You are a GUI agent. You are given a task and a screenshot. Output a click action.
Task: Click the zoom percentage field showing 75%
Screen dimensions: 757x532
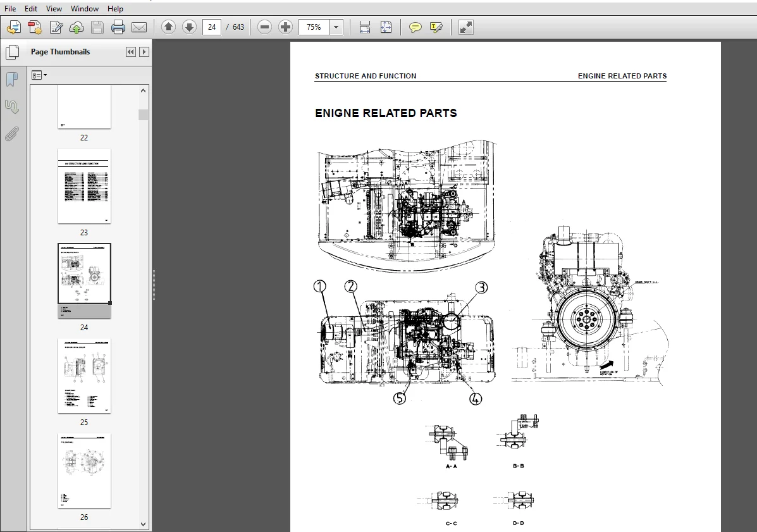314,27
